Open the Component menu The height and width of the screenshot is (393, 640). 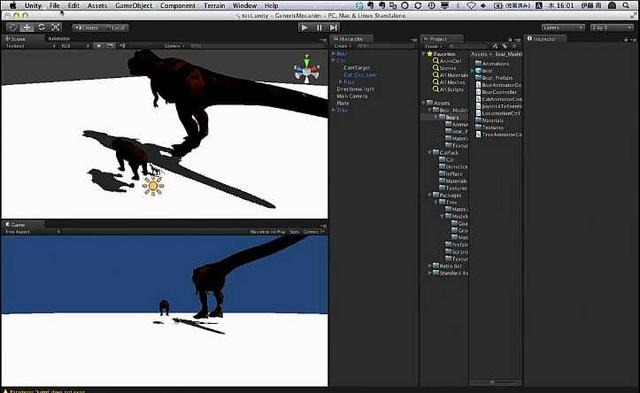pos(178,6)
